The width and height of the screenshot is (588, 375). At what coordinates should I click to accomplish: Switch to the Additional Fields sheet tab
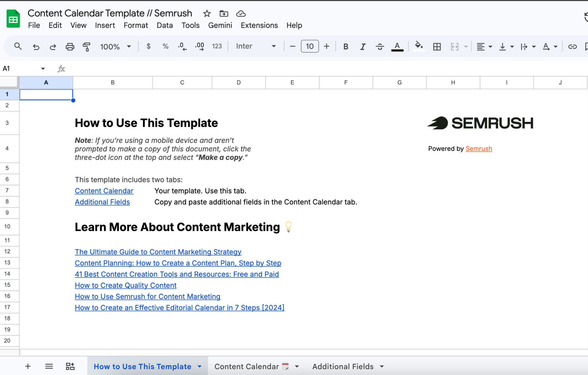[343, 366]
